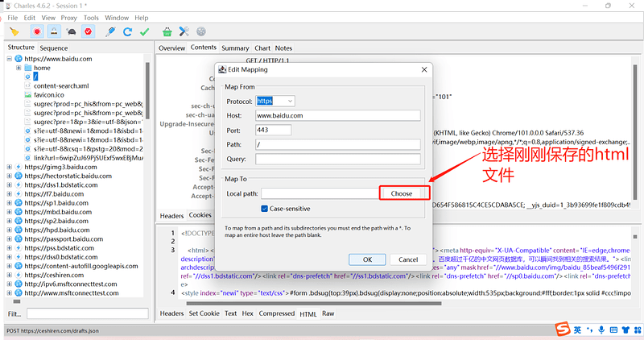Toggle the Breakpoints red check icon
This screenshot has width=644, height=340.
[x=89, y=31]
